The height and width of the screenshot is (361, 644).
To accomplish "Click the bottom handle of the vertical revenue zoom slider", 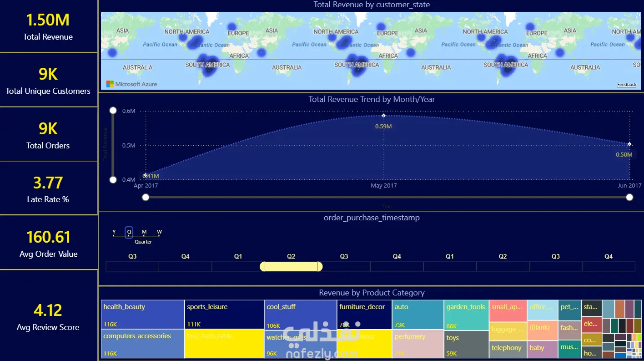I will [x=113, y=180].
